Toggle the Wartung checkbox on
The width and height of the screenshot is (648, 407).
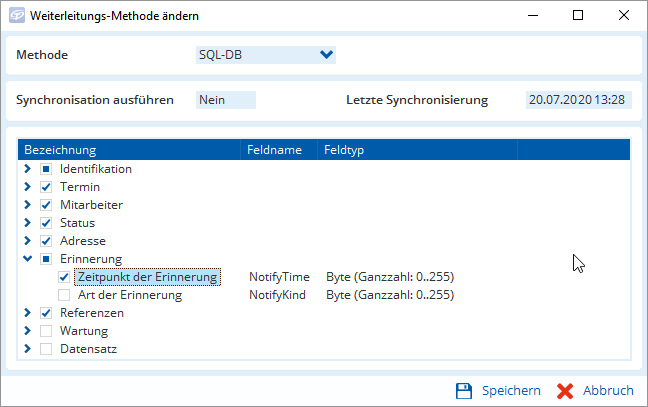click(x=46, y=331)
